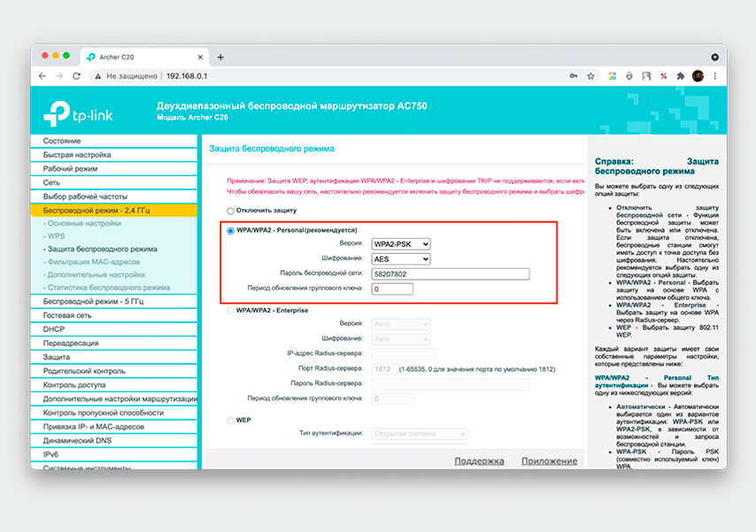Click the wireless password field 58207802
The image size is (756, 532).
click(x=451, y=274)
